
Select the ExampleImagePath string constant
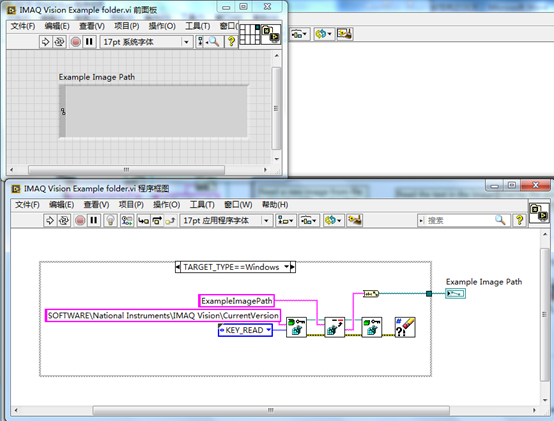click(236, 301)
